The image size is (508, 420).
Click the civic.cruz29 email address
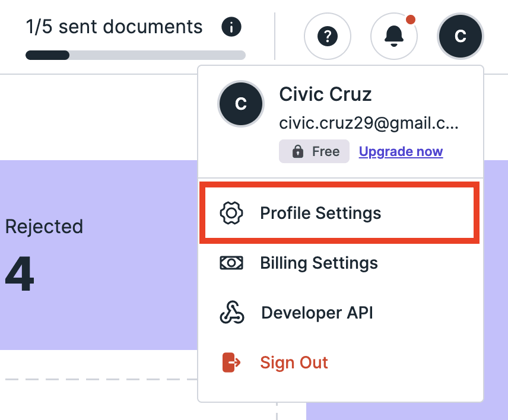(x=369, y=123)
